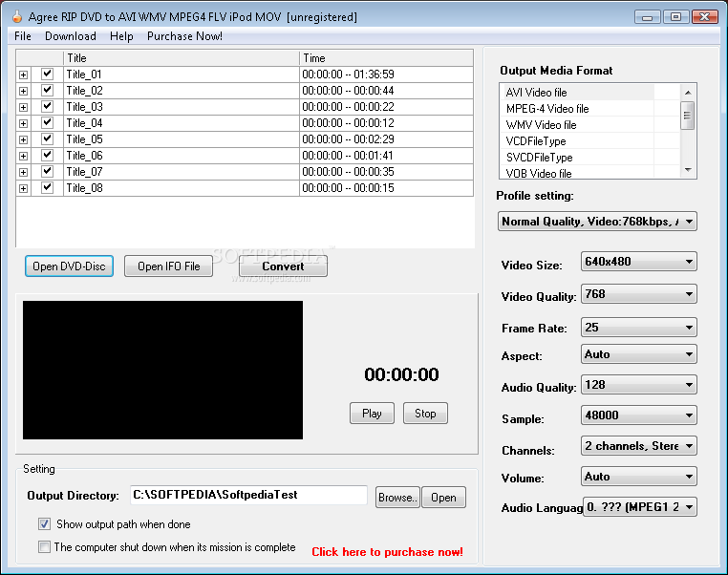
Task: Uncheck the Title_07 checkbox
Action: pyautogui.click(x=47, y=171)
